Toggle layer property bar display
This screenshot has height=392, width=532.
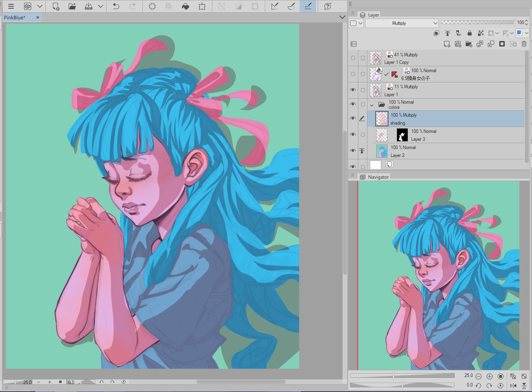click(x=354, y=44)
